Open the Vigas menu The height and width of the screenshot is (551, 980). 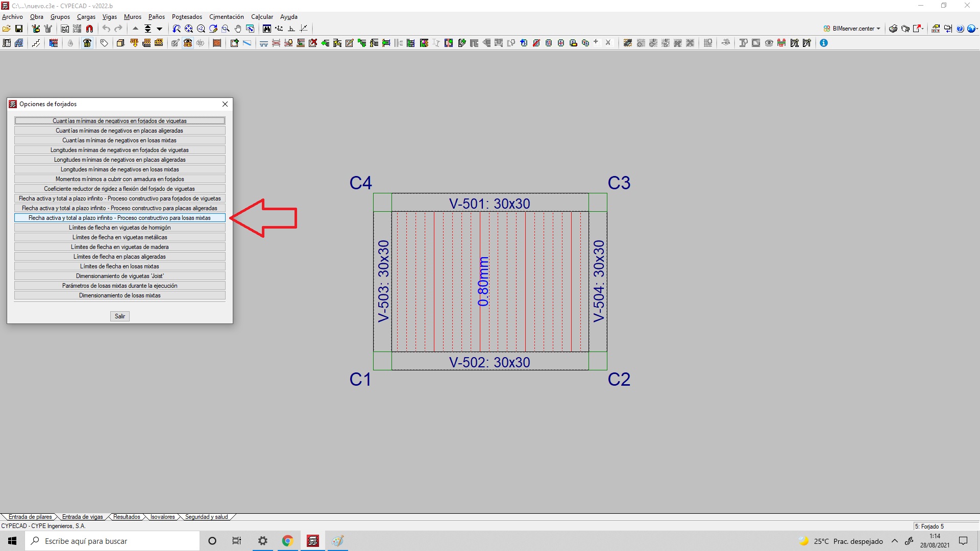coord(109,17)
